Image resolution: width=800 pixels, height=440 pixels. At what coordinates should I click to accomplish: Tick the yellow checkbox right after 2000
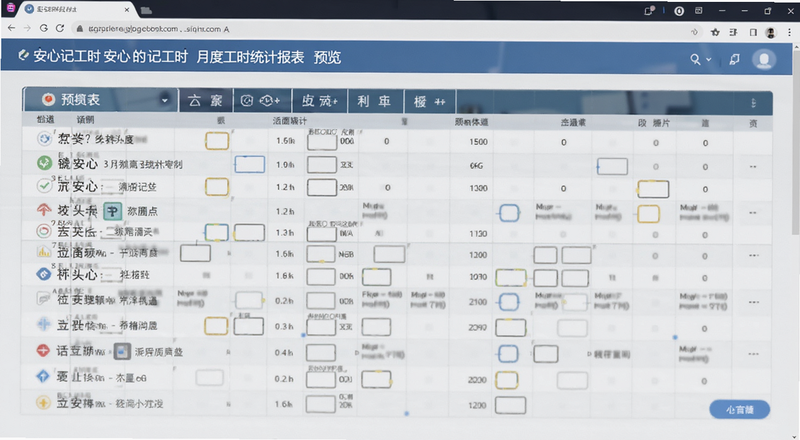[x=507, y=380]
